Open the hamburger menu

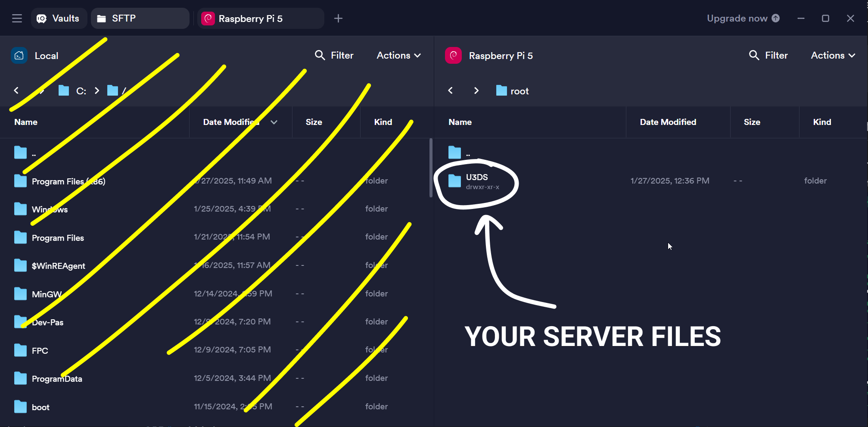[16, 18]
